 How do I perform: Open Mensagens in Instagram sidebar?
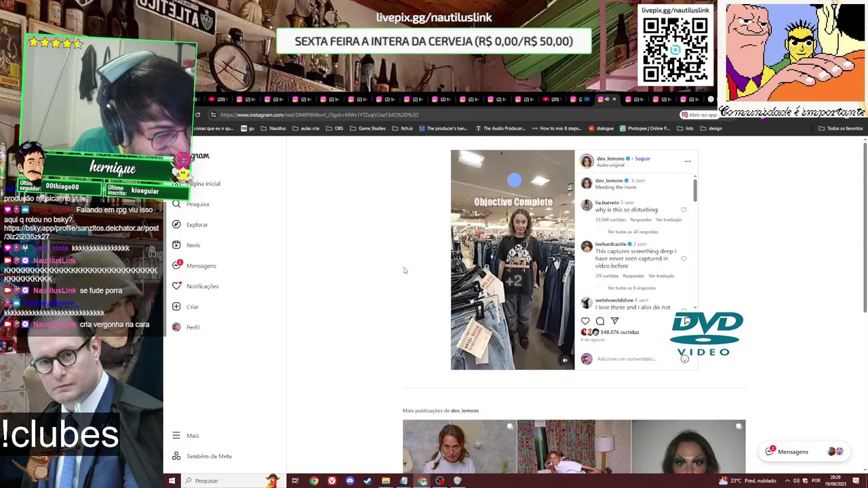tap(194, 266)
